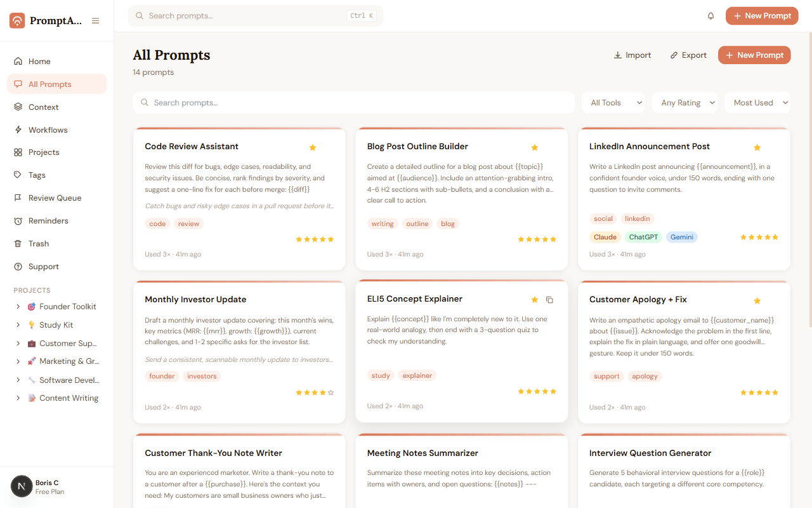Expand the Study Kit project chevron
The image size is (812, 508).
pyautogui.click(x=18, y=325)
